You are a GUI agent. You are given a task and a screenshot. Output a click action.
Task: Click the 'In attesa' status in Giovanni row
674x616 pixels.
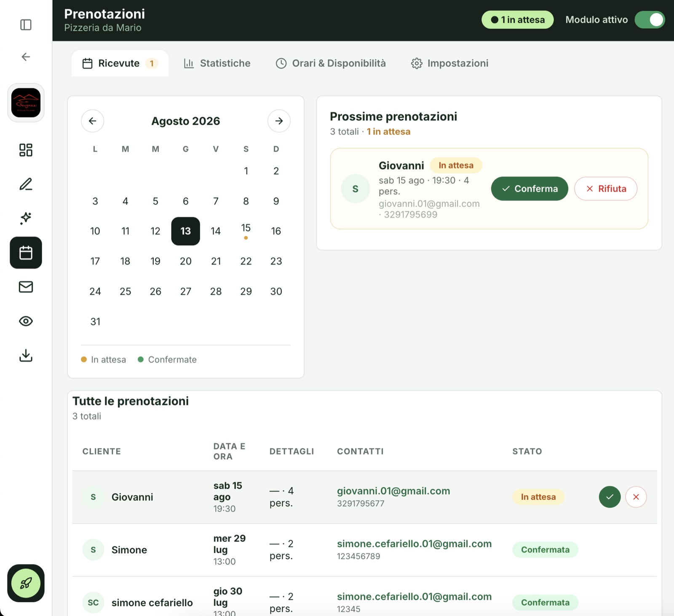pyautogui.click(x=538, y=497)
